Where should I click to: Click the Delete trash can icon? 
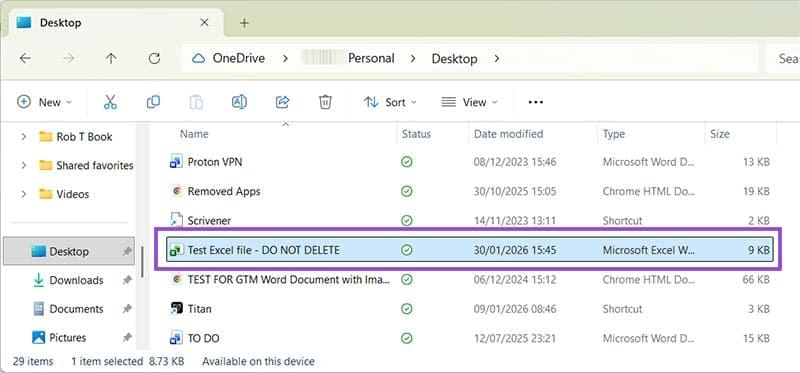[325, 102]
